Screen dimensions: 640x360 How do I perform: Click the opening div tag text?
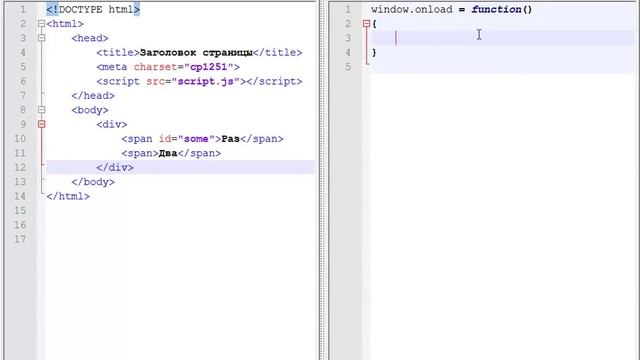(x=112, y=124)
